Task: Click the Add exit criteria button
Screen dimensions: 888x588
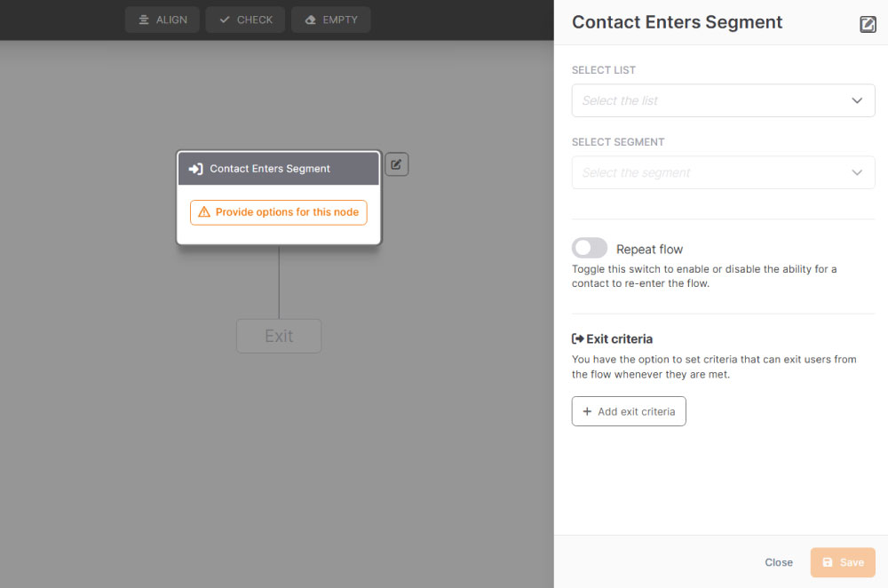Action: click(x=629, y=411)
